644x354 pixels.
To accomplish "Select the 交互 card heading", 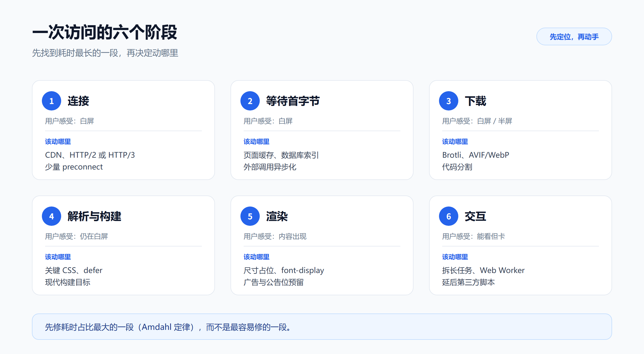I will pos(475,216).
